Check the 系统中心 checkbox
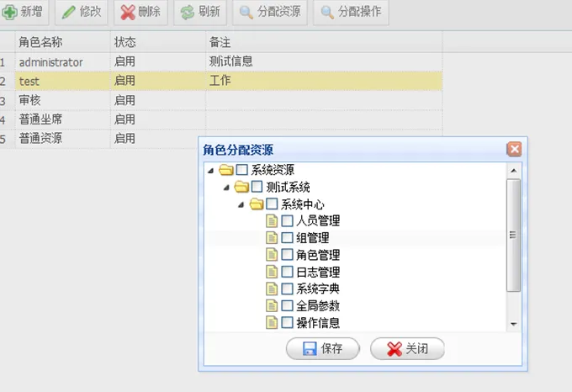 point(272,204)
